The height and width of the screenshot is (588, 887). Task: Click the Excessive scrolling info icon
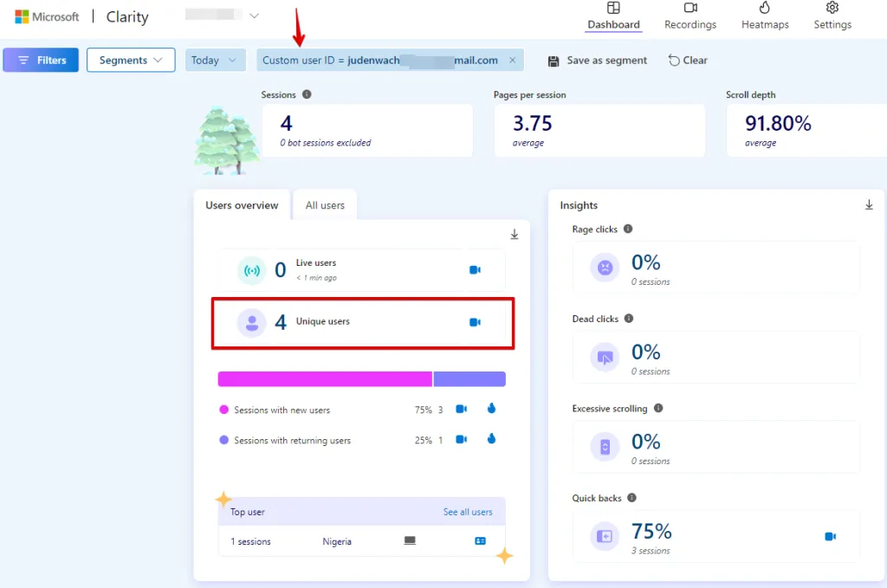[x=658, y=408]
